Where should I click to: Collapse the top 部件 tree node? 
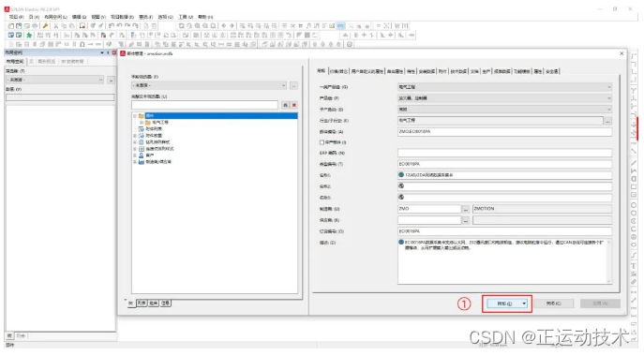pos(135,116)
